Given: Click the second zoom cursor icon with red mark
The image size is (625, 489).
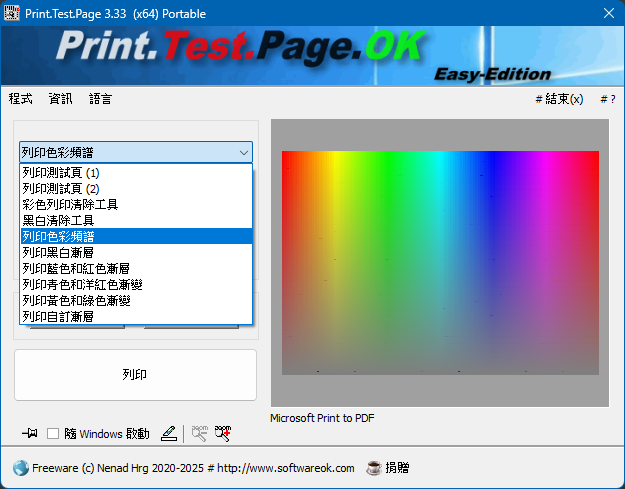Looking at the screenshot, I should (x=222, y=433).
